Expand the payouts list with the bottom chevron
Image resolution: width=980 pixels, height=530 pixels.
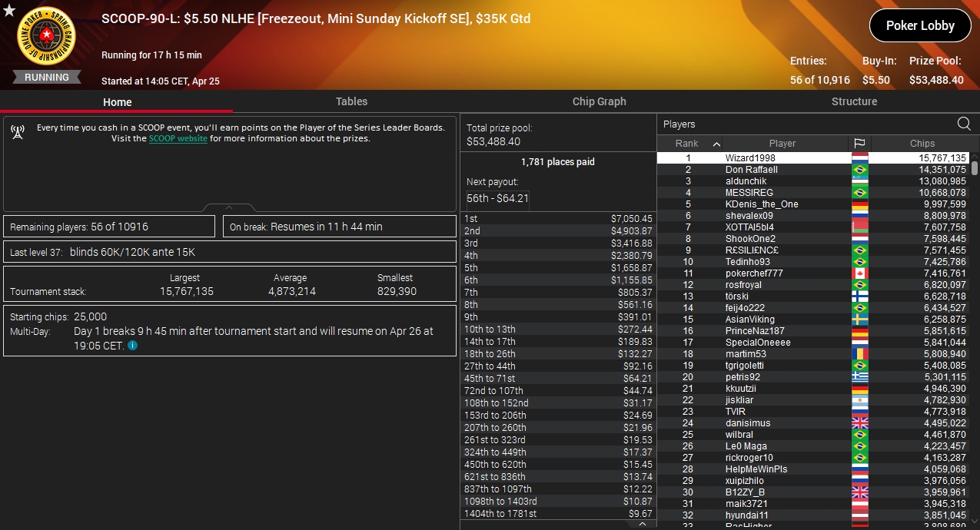tap(642, 524)
